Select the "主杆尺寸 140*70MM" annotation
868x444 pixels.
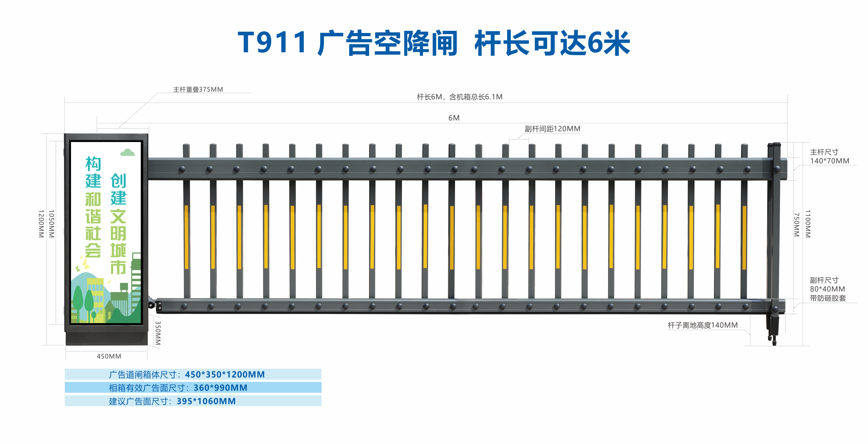830,156
